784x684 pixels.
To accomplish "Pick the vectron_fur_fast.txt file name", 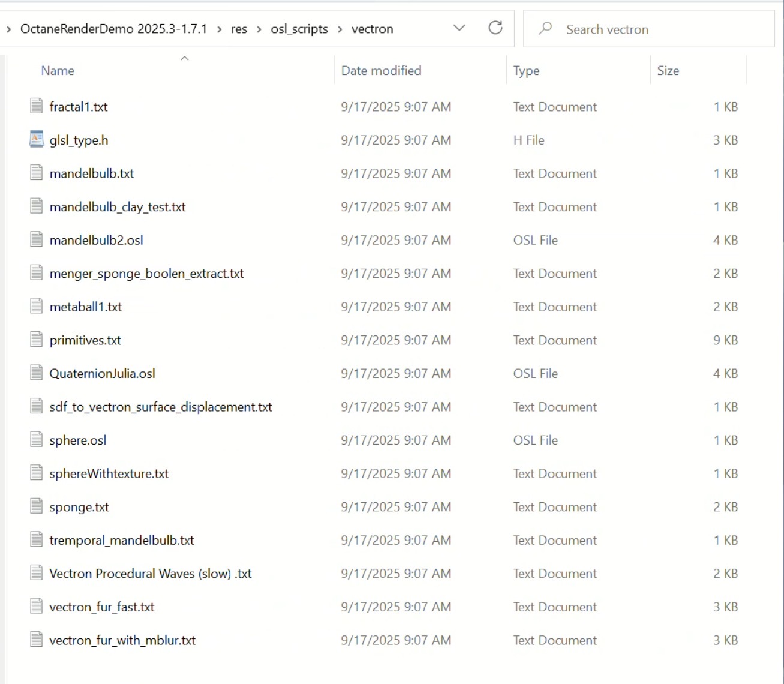I will [102, 607].
